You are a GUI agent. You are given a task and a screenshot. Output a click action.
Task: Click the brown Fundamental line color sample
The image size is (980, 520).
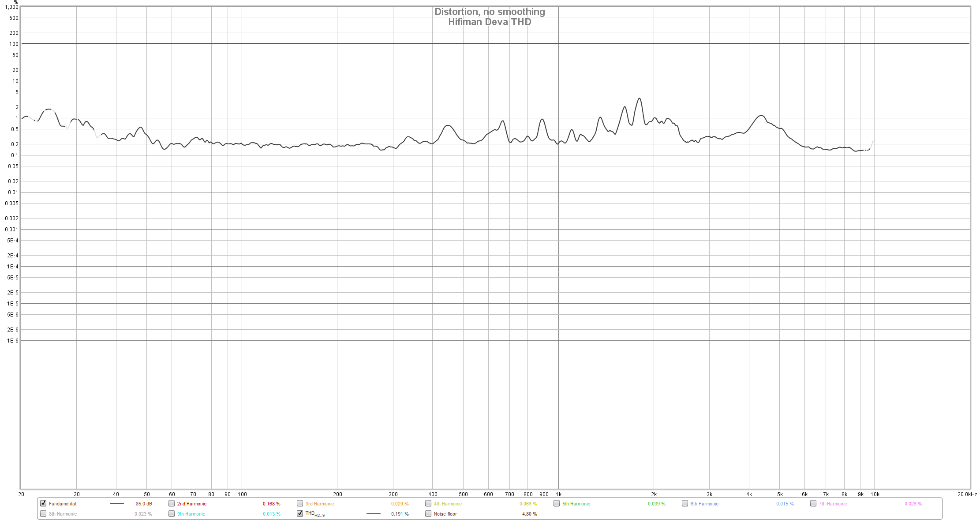pyautogui.click(x=117, y=504)
